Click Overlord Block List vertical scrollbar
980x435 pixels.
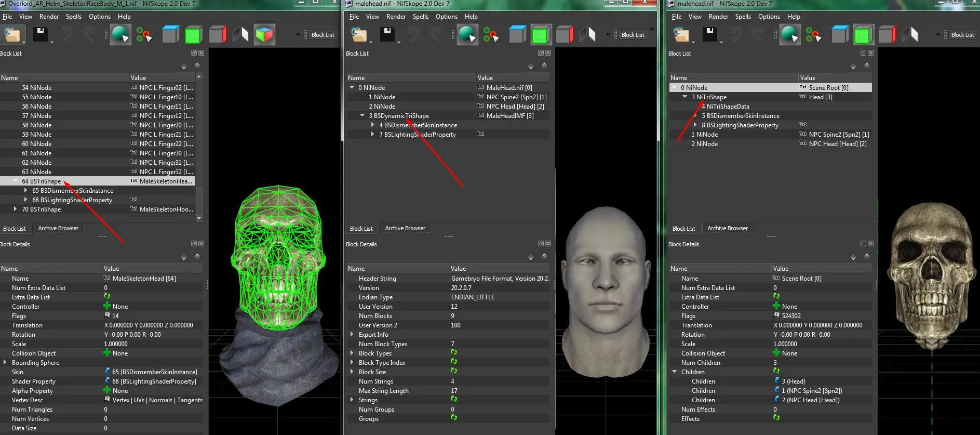click(x=199, y=200)
